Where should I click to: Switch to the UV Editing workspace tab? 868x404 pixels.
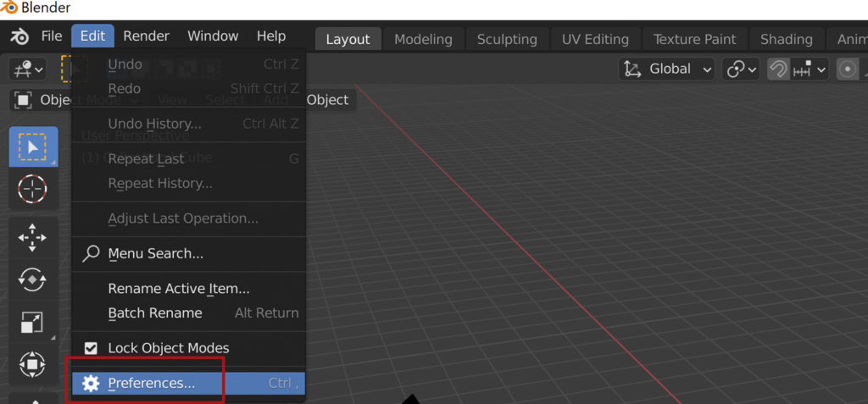(x=595, y=39)
